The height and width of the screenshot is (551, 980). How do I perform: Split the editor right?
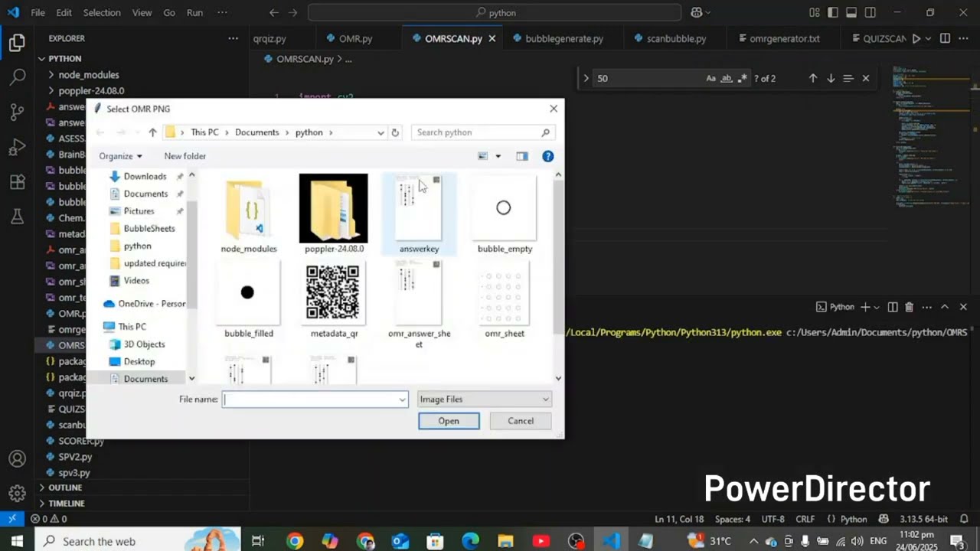[x=945, y=38]
